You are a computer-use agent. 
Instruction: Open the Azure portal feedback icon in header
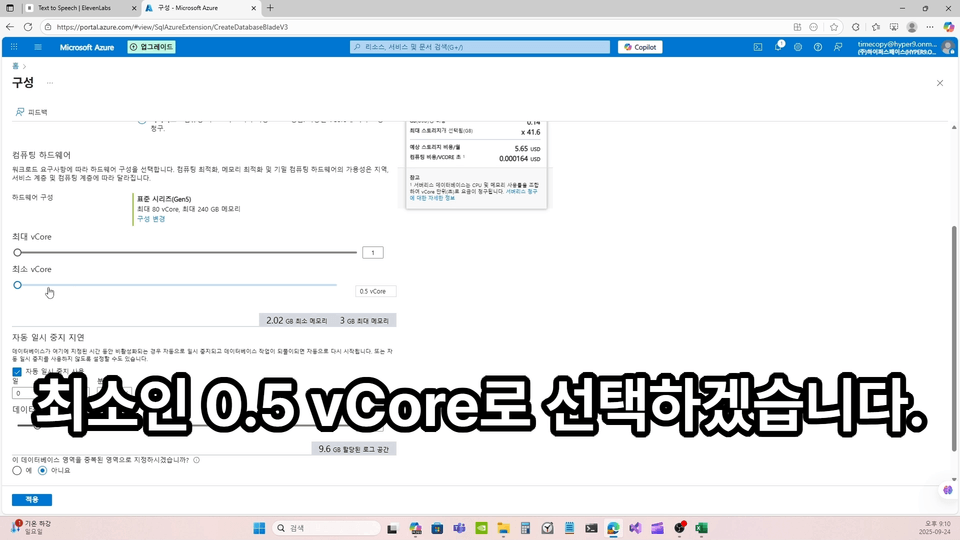click(838, 47)
